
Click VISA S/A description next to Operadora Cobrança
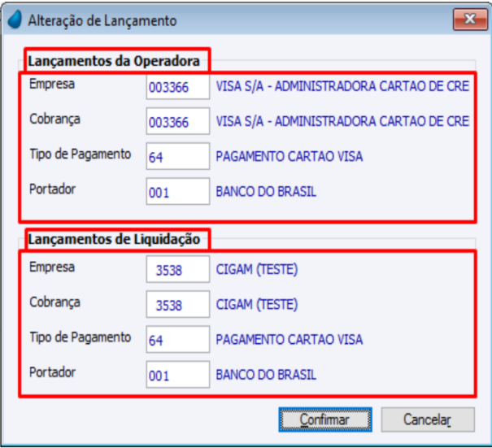point(342,121)
